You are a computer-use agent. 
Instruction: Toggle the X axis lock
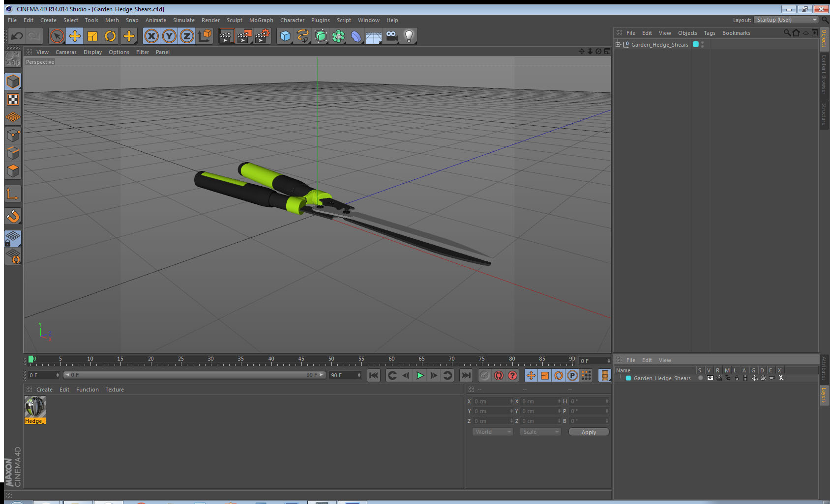click(x=151, y=36)
